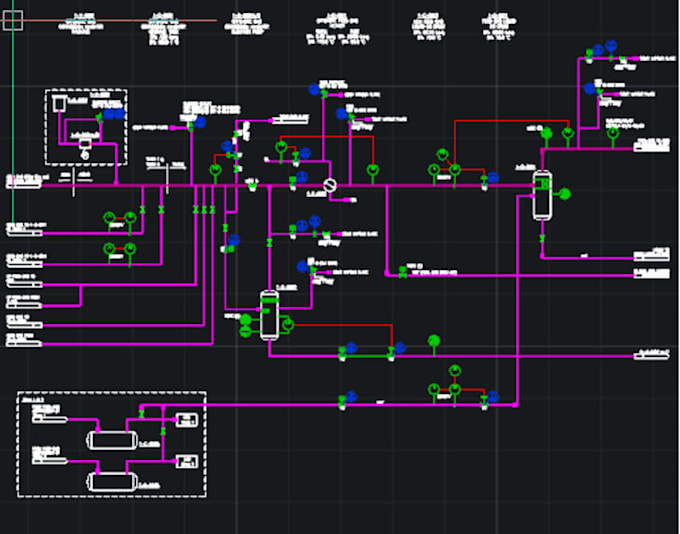Select top green bubble of instrument trio before right vessel
The height and width of the screenshot is (534, 680).
click(x=442, y=154)
